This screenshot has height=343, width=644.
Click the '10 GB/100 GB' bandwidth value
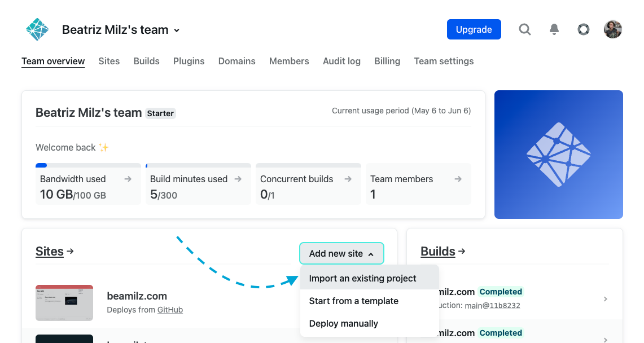73,195
